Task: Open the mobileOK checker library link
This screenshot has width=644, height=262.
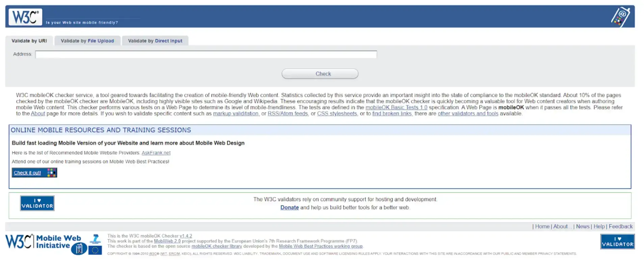Action: coord(217,246)
